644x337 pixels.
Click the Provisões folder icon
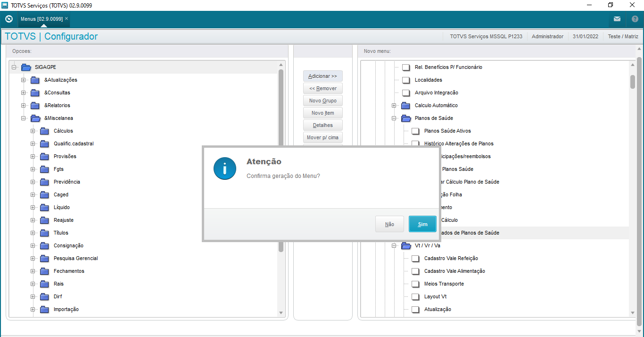tap(45, 156)
